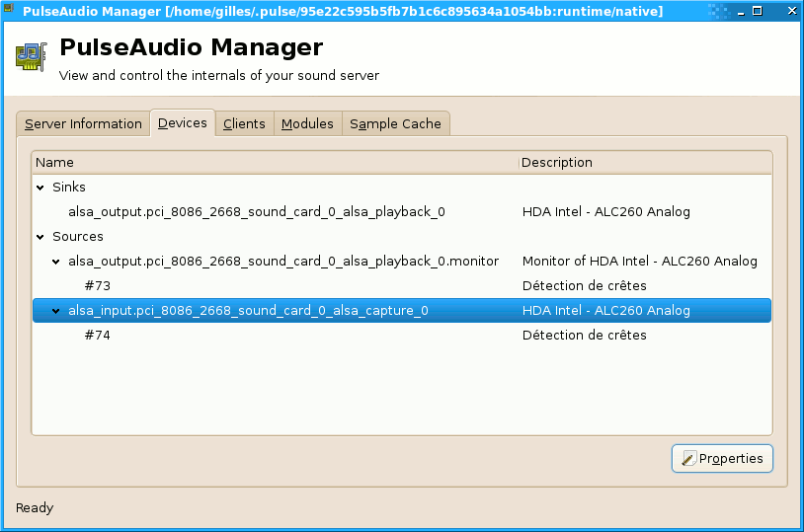804x532 pixels.
Task: Click the sink's 'HDA Intel - ALC260 Analog' description
Action: 606,211
